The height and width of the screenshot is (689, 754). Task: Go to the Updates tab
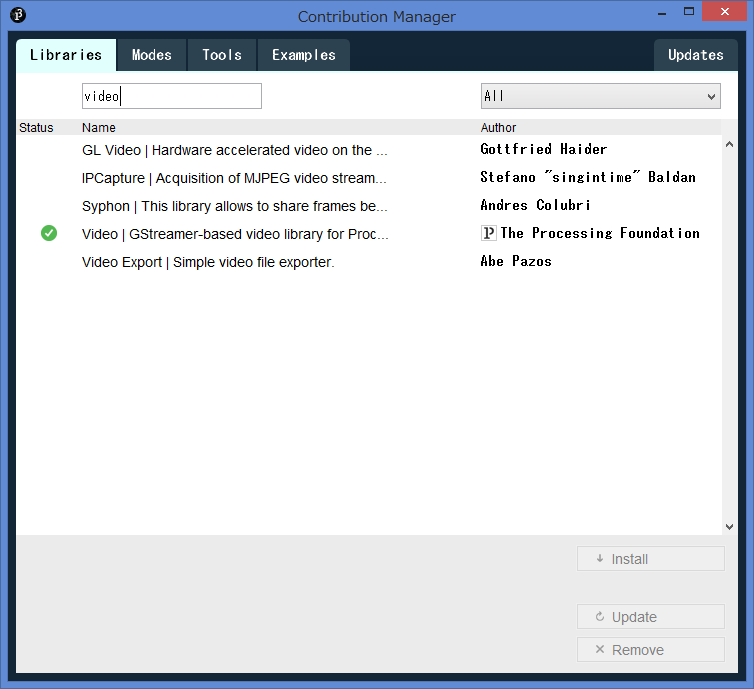[696, 55]
